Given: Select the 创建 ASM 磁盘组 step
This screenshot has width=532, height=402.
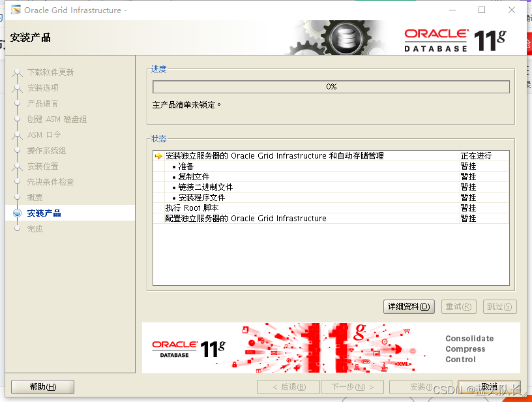Looking at the screenshot, I should point(57,119).
